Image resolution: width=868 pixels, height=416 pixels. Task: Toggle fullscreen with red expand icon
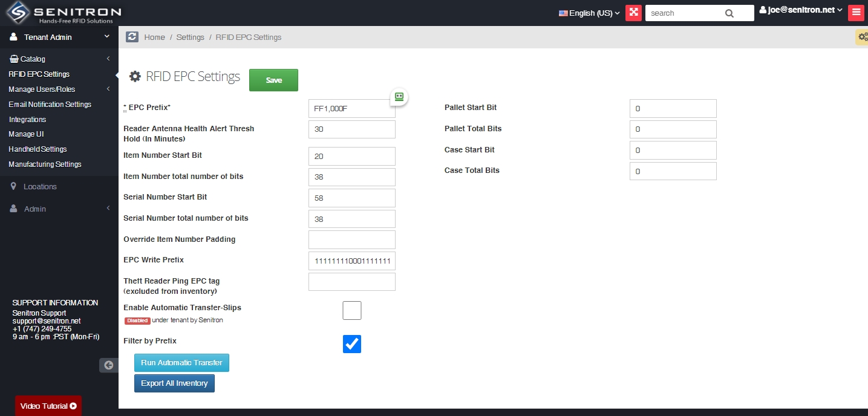tap(633, 13)
